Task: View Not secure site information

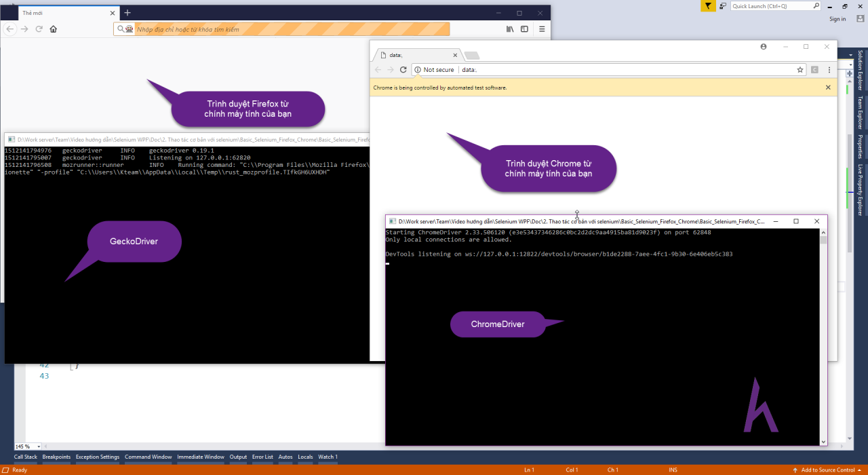Action: (434, 70)
